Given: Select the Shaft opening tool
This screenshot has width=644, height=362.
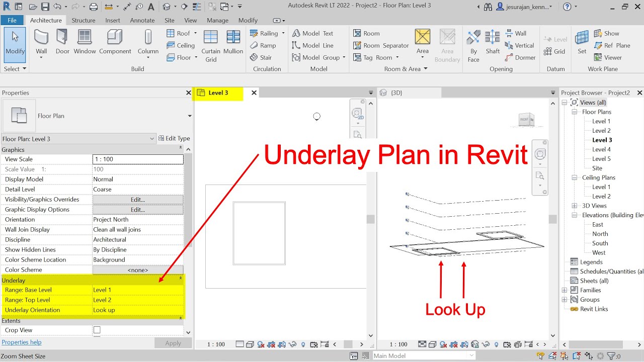Looking at the screenshot, I should [493, 42].
